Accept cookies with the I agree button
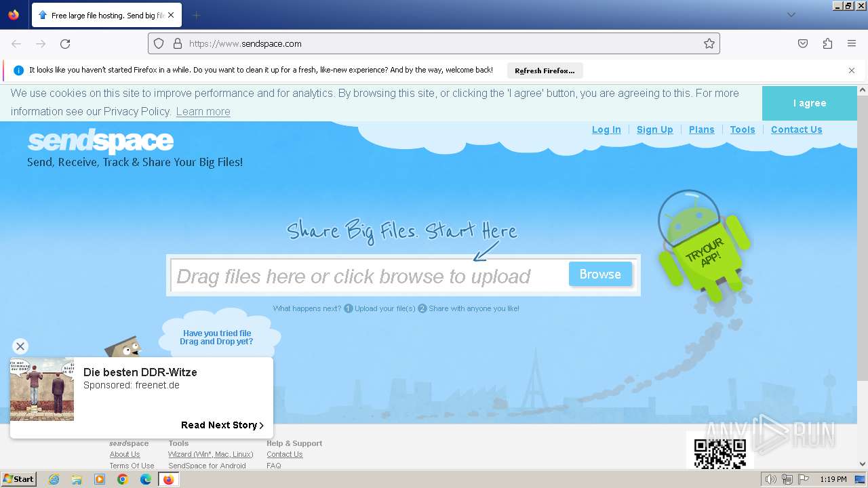This screenshot has width=868, height=488. (810, 103)
